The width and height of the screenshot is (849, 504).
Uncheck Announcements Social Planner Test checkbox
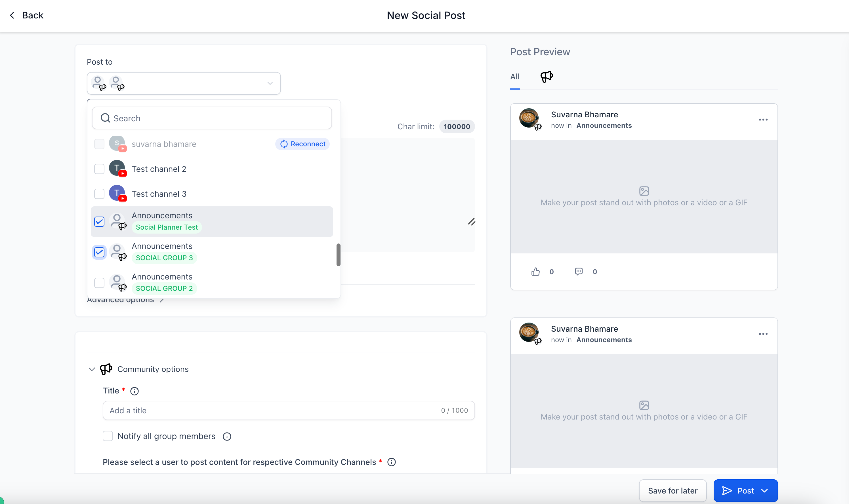pos(99,222)
